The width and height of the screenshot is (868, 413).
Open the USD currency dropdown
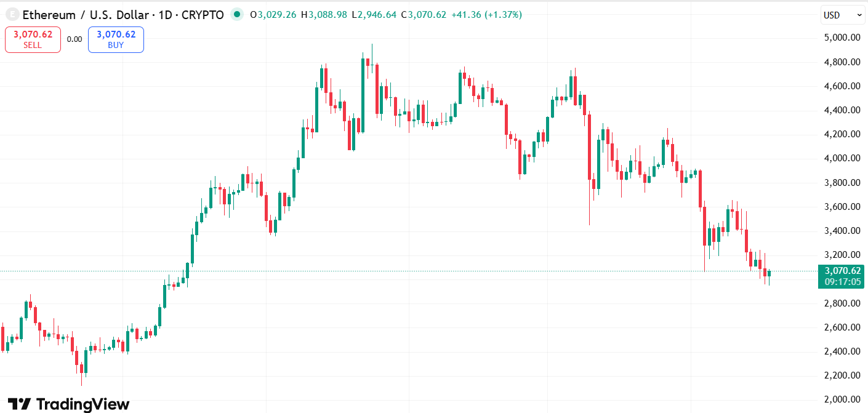[x=843, y=15]
